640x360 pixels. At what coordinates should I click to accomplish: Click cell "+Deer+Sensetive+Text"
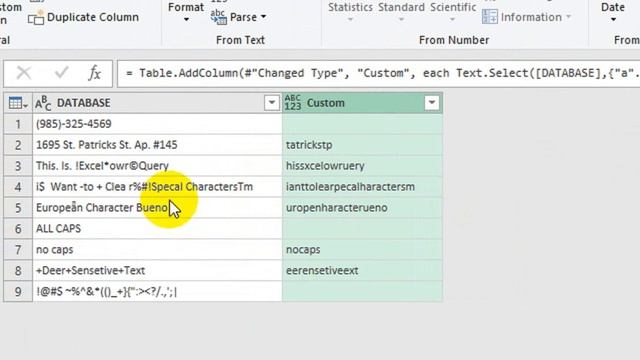click(157, 270)
